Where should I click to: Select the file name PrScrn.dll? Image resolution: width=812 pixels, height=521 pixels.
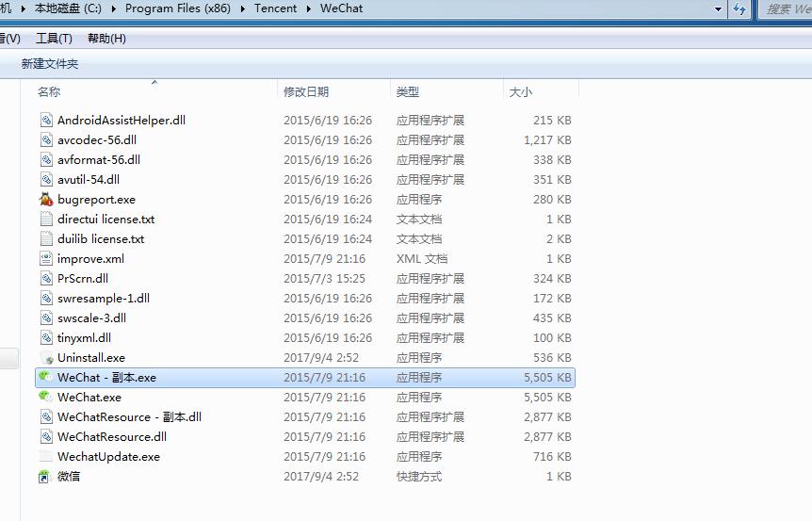click(x=83, y=278)
